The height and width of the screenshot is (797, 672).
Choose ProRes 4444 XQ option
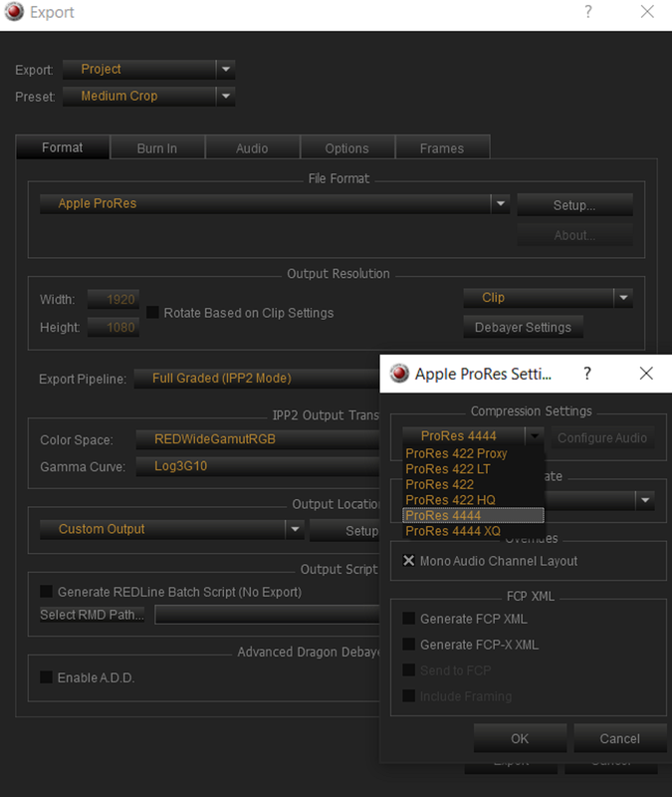pyautogui.click(x=473, y=531)
